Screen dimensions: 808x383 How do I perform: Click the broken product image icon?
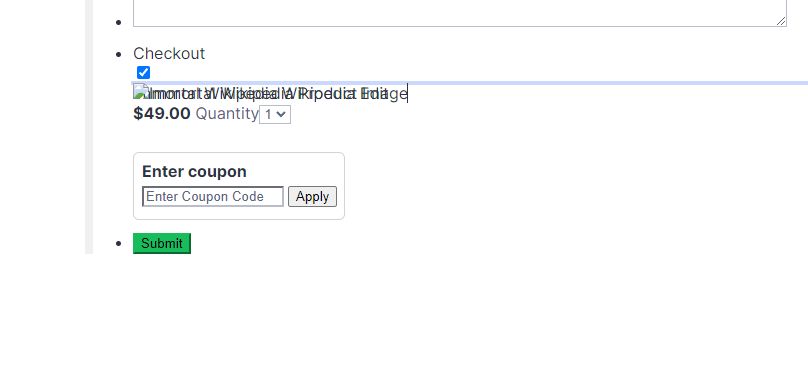(140, 92)
